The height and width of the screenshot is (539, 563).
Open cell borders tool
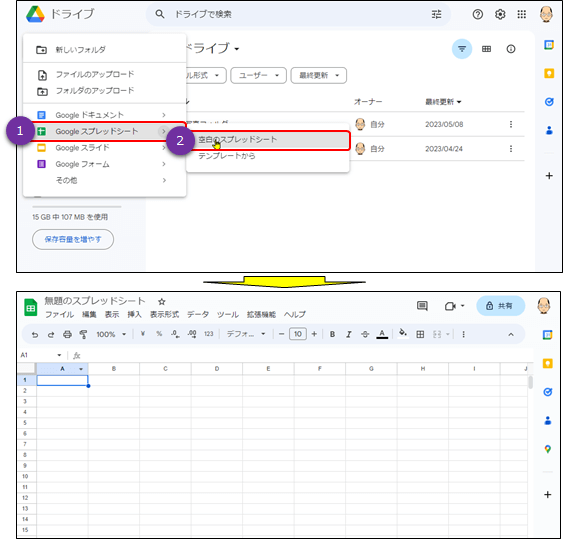coord(420,334)
